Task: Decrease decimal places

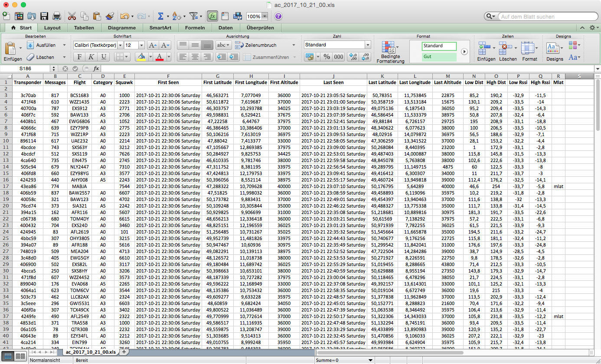Action: tap(366, 57)
